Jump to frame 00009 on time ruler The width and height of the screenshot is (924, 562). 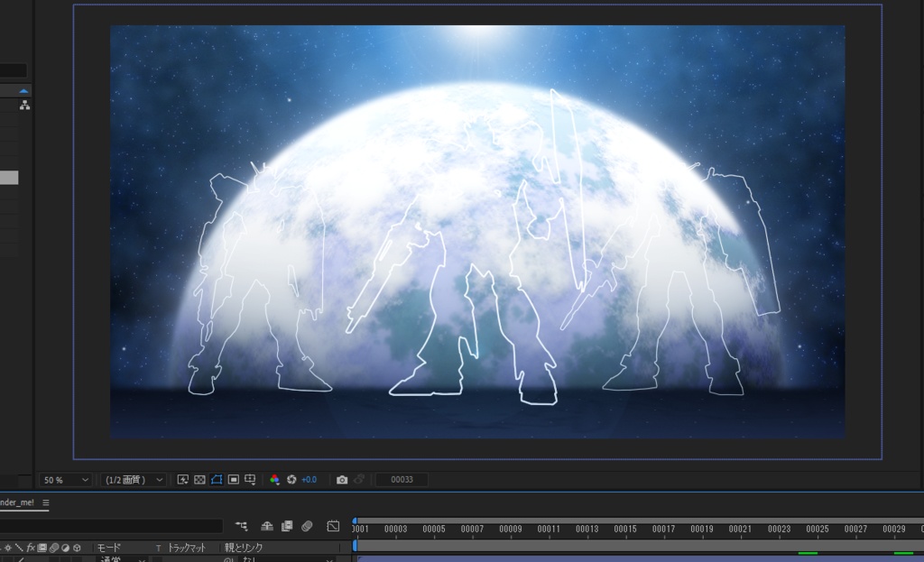pos(511,529)
